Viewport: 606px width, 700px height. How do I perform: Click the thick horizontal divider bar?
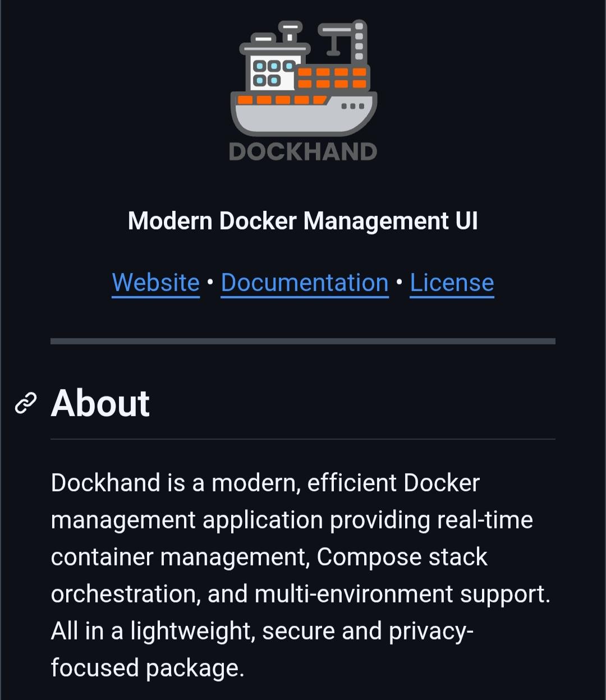click(x=303, y=341)
